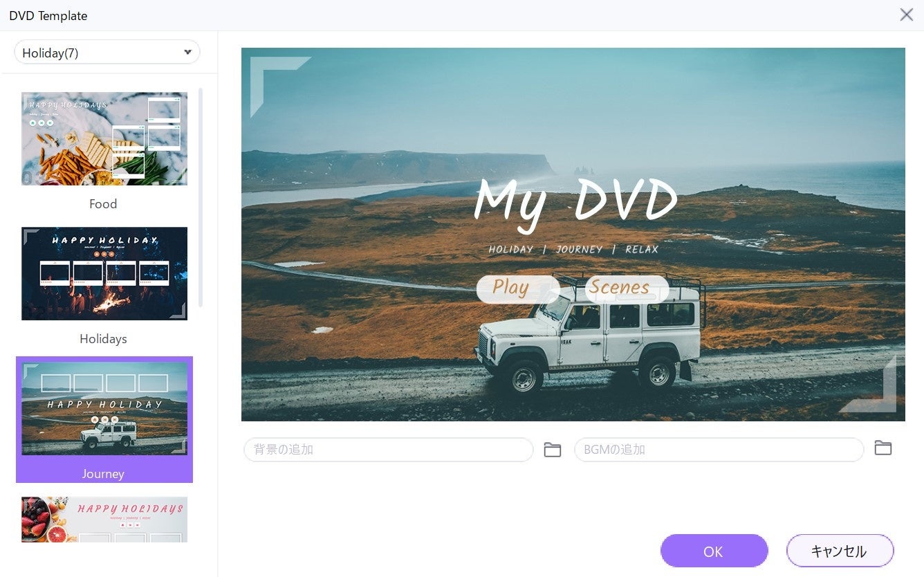Click the Play button in preview
This screenshot has width=924, height=577.
point(517,288)
